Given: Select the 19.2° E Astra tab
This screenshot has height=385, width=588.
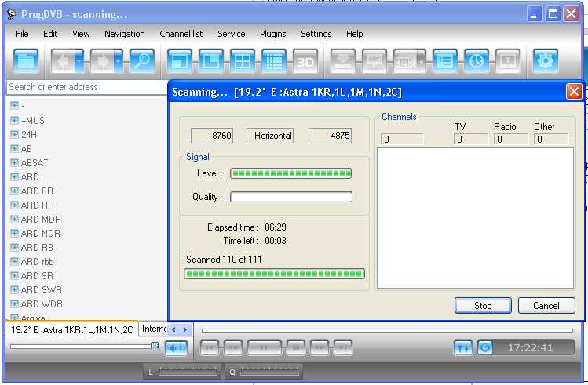Looking at the screenshot, I should (x=71, y=330).
